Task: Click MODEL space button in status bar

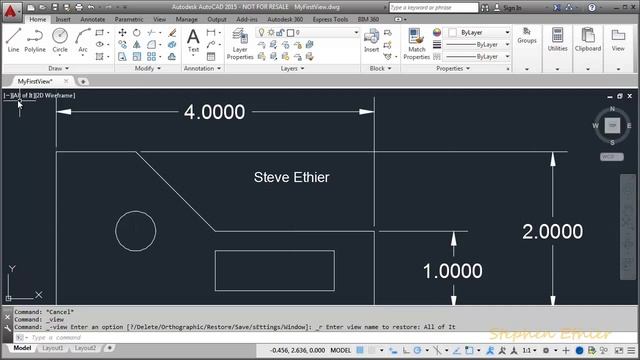Action: (341, 350)
